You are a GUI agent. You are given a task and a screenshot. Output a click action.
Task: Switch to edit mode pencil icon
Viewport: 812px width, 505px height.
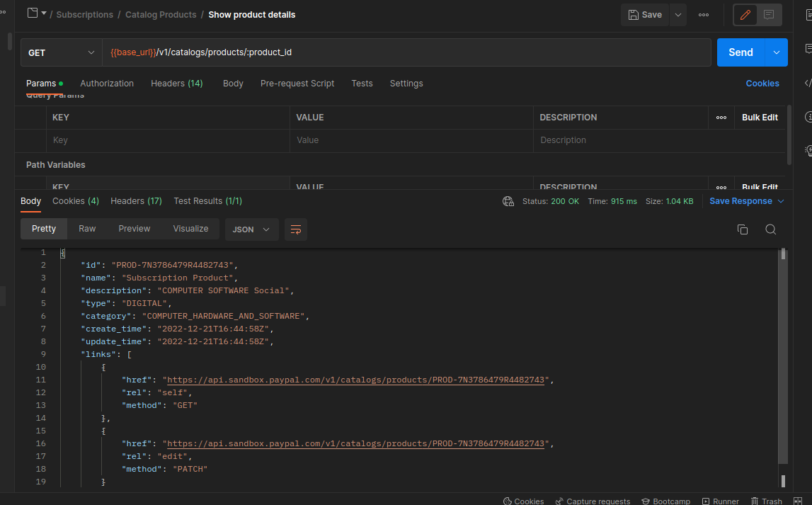[x=745, y=15]
